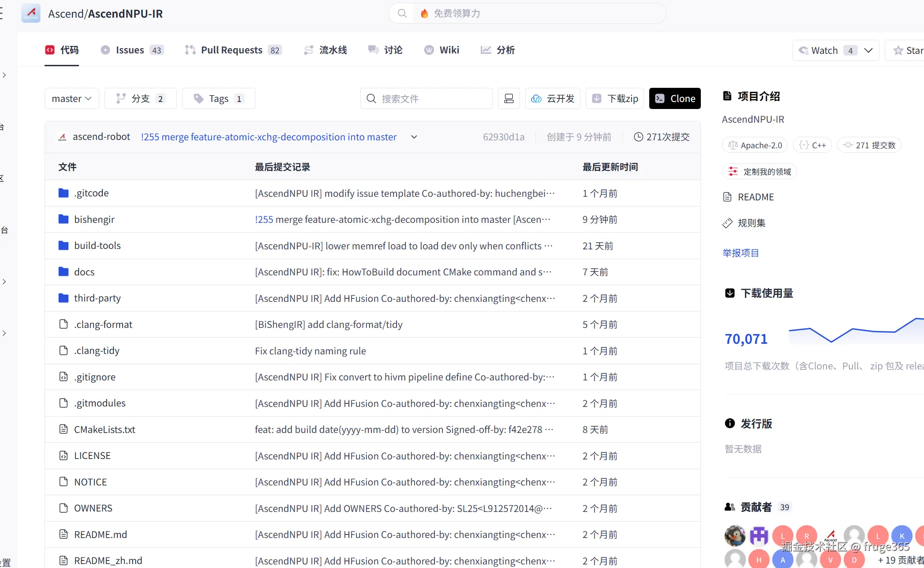Expand the latest commit message chevron
The width and height of the screenshot is (924, 568).
[x=414, y=137]
